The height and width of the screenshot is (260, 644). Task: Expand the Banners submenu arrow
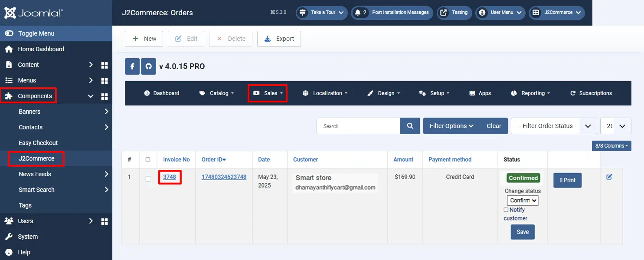point(107,112)
